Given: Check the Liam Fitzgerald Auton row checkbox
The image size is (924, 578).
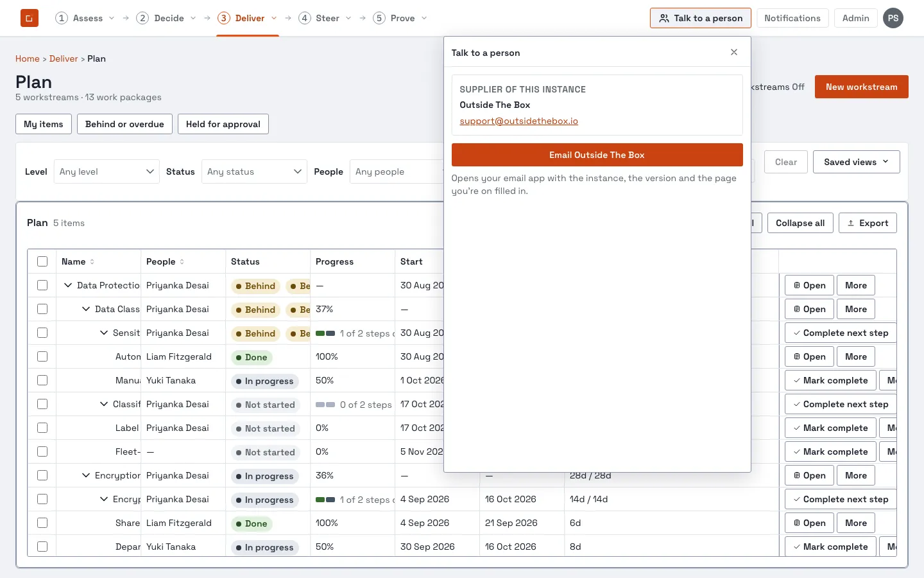Looking at the screenshot, I should coord(42,357).
